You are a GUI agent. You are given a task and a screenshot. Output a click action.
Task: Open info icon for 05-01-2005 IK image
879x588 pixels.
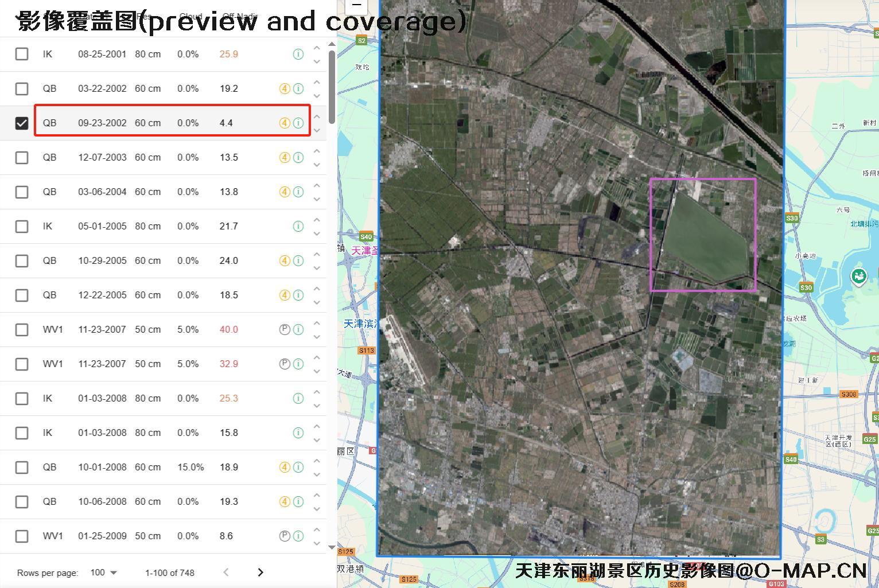(x=298, y=226)
